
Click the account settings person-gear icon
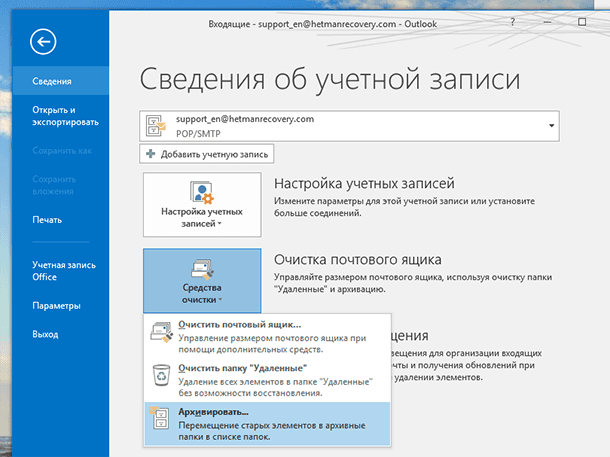click(202, 192)
